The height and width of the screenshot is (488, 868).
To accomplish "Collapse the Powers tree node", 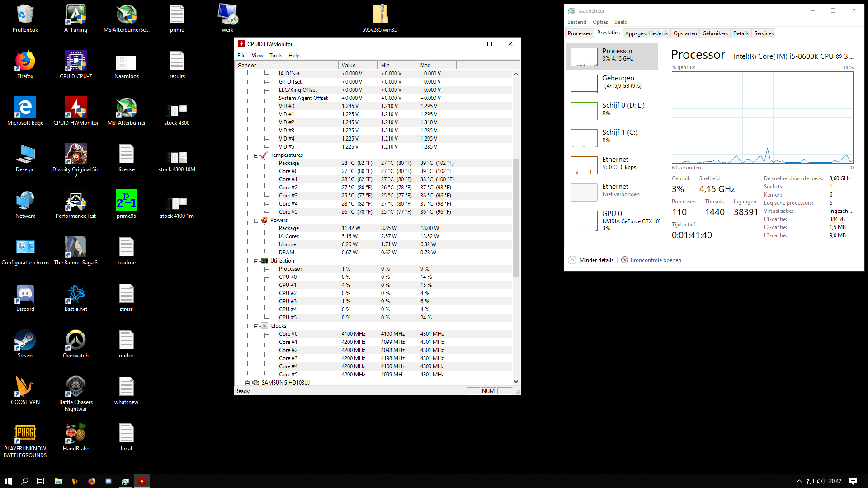I will tap(256, 221).
